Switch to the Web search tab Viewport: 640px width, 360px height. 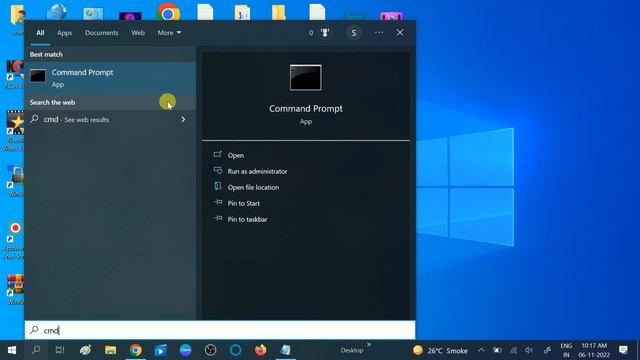[x=138, y=33]
